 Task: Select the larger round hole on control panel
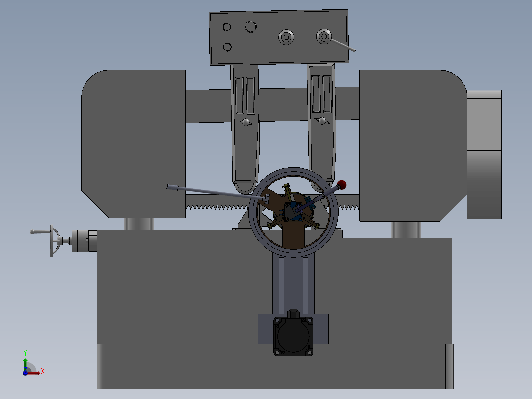tap(251, 27)
